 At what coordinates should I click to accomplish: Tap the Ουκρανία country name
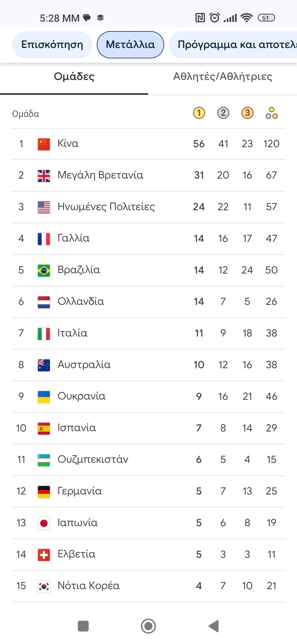81,396
